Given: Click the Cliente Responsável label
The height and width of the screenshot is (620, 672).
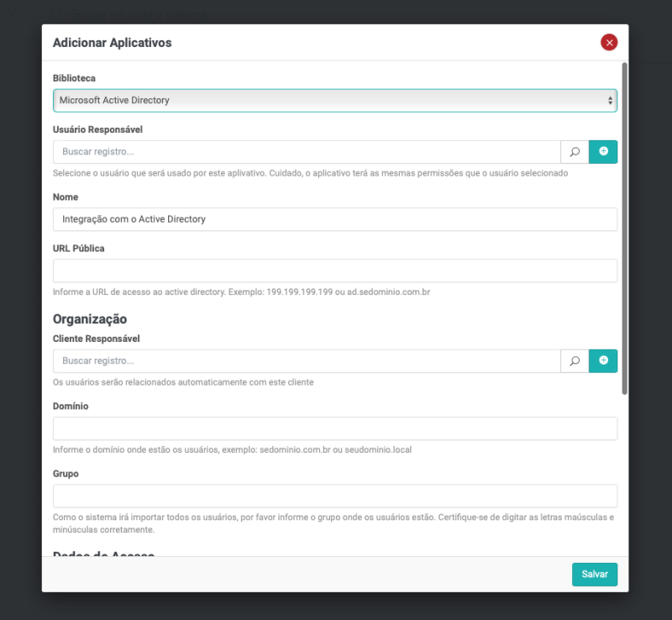Looking at the screenshot, I should tap(96, 339).
